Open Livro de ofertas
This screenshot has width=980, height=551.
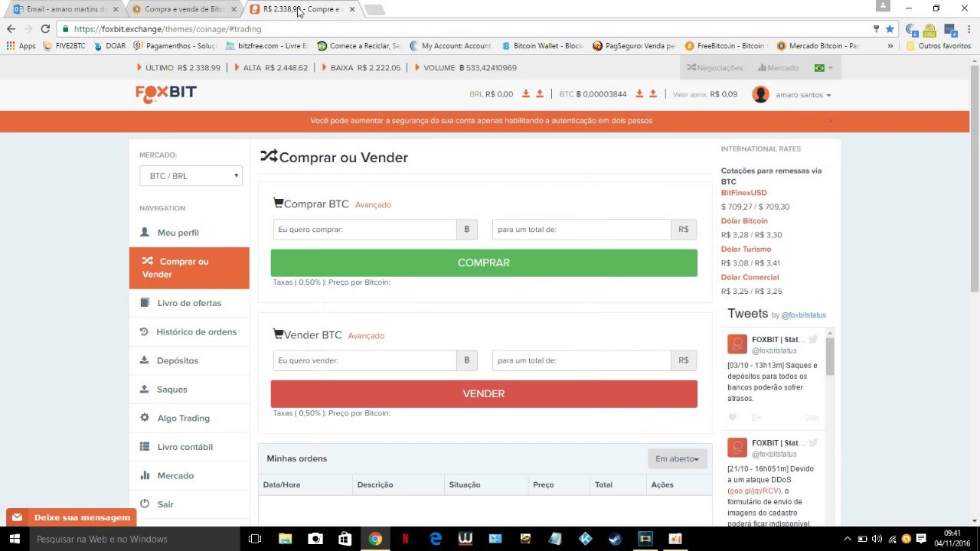189,303
